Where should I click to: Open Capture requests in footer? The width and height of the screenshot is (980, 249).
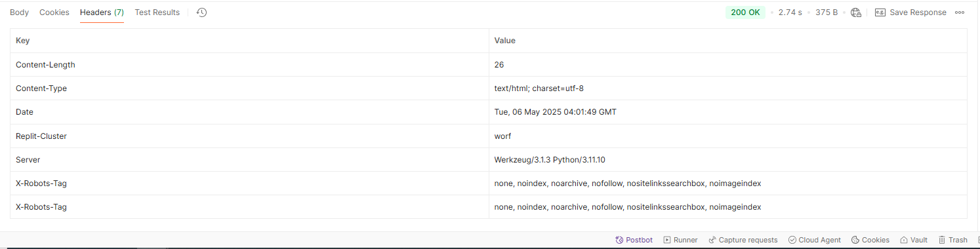[743, 240]
